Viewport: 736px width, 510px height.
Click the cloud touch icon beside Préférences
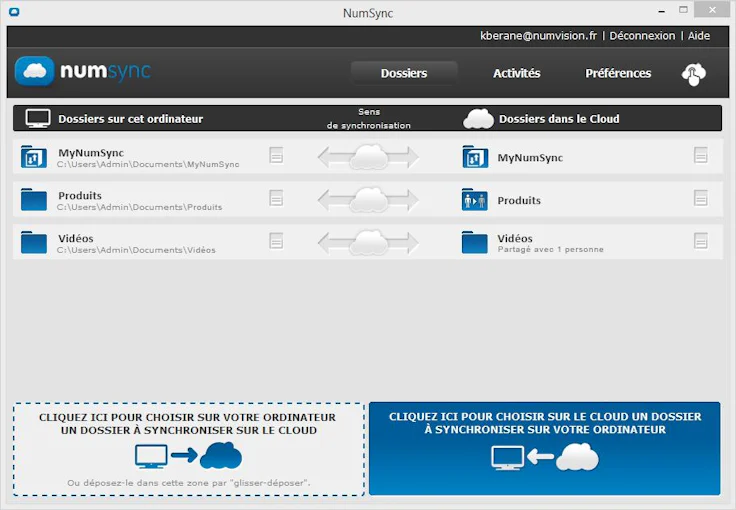(694, 74)
